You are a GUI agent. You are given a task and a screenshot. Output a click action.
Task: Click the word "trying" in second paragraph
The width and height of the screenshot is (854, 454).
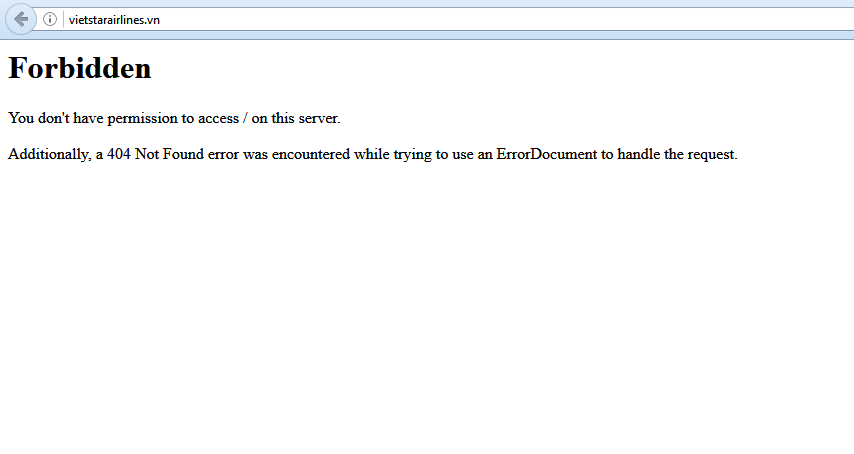coord(412,154)
